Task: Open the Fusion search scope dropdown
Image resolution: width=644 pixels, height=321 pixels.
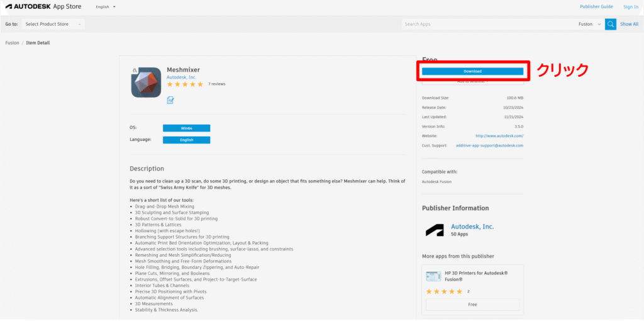Action: click(589, 25)
